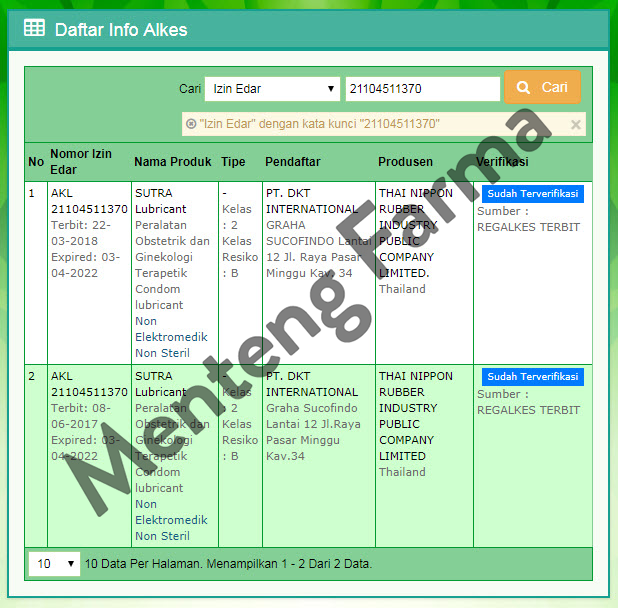618x608 pixels.
Task: Click the table grid icon in header
Action: tap(34, 29)
